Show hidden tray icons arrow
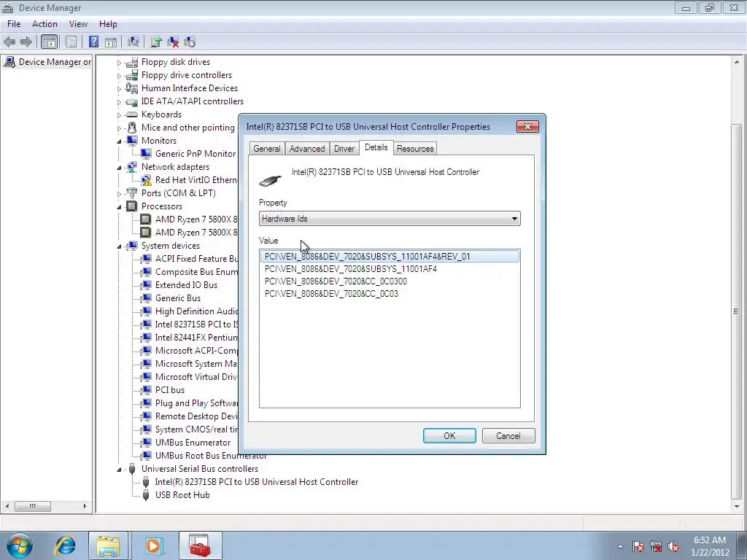The image size is (747, 560). [620, 546]
